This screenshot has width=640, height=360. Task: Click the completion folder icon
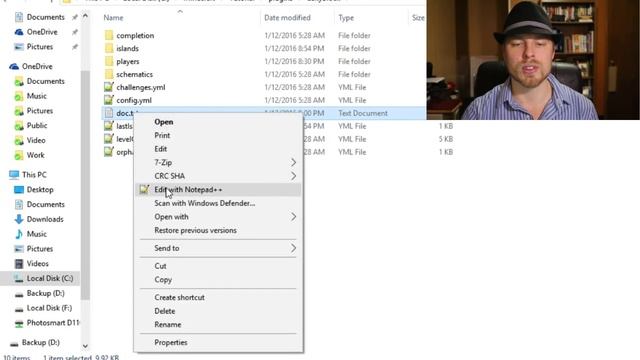109,35
